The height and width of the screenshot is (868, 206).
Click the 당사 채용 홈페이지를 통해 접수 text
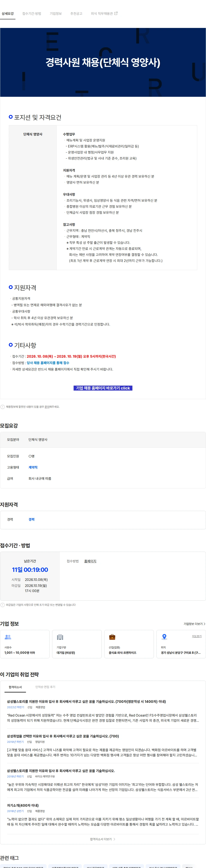click(x=48, y=363)
